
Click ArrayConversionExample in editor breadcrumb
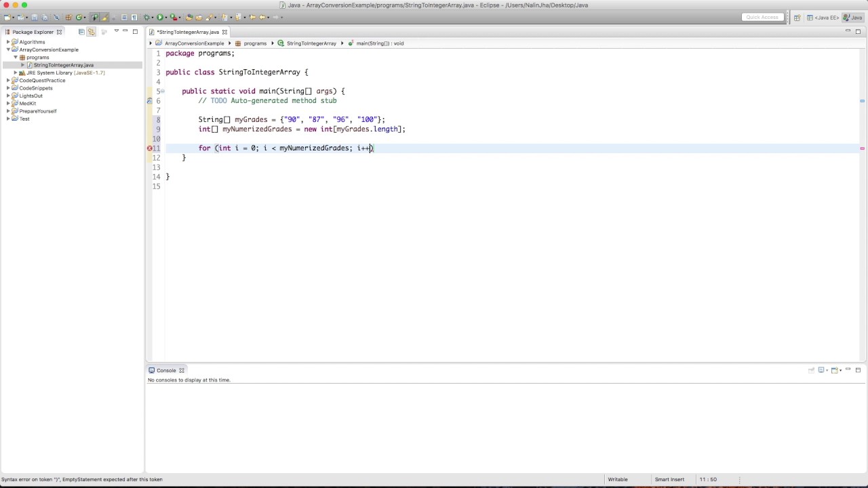pyautogui.click(x=194, y=43)
